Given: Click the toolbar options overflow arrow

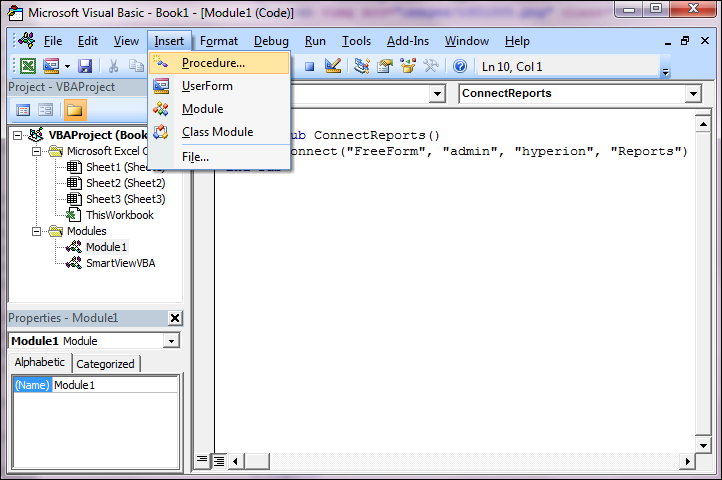Looking at the screenshot, I should tap(665, 72).
